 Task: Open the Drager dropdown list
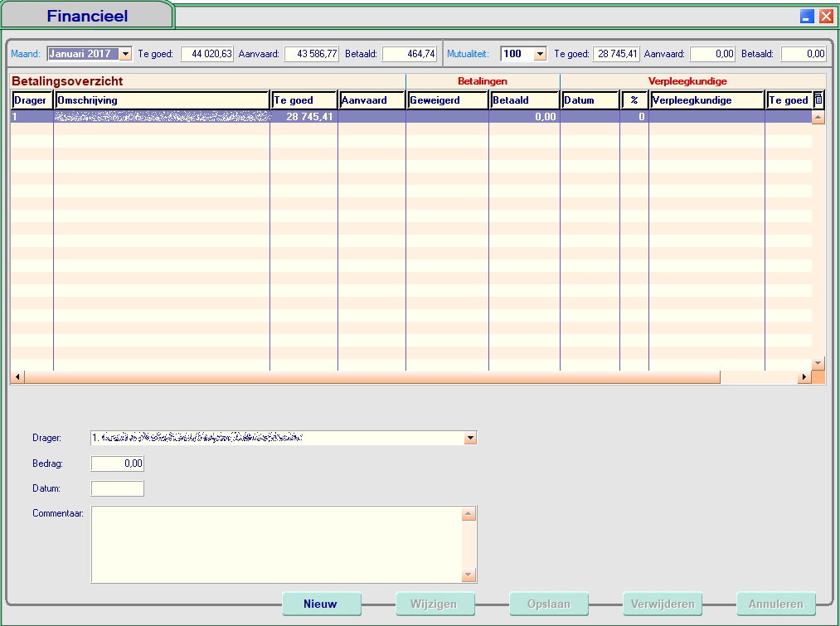coord(470,438)
